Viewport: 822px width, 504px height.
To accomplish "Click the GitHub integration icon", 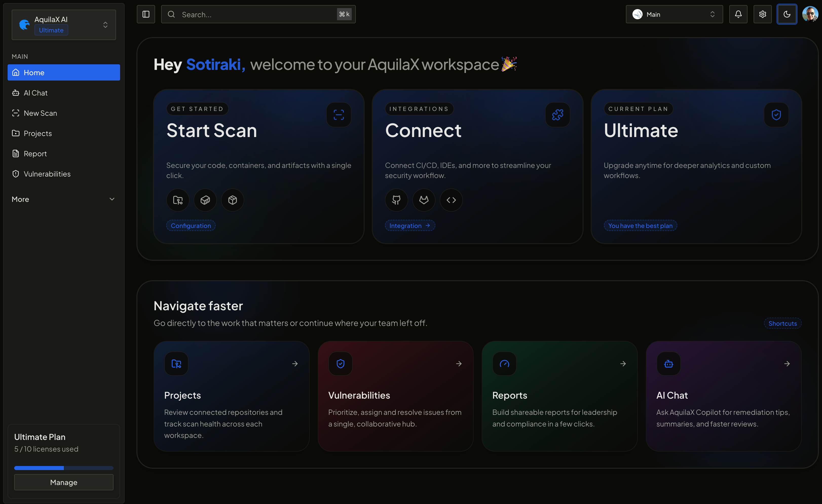I will (396, 200).
